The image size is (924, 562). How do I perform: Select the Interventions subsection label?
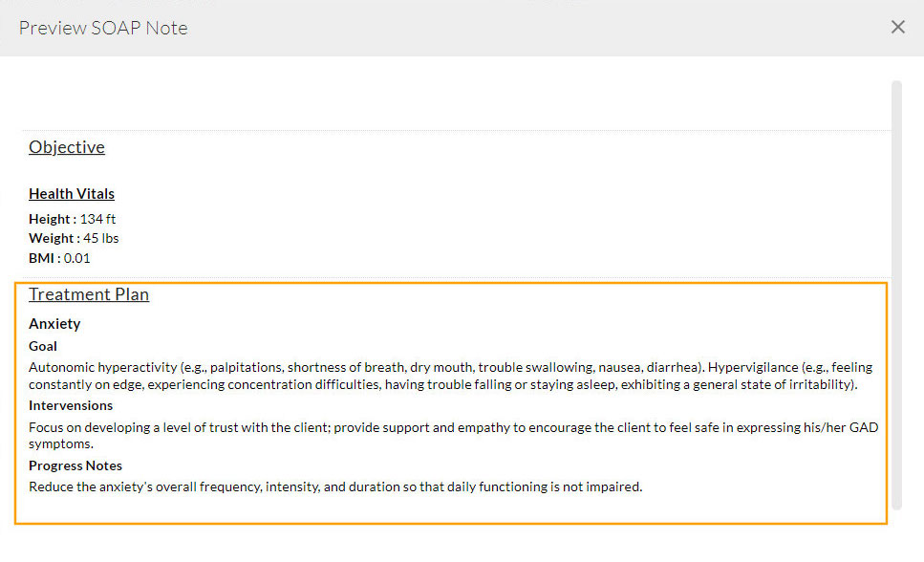click(71, 405)
